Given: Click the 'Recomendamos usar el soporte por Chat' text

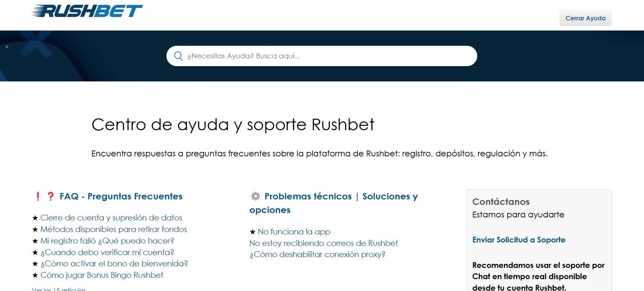Looking at the screenshot, I should [539, 276].
